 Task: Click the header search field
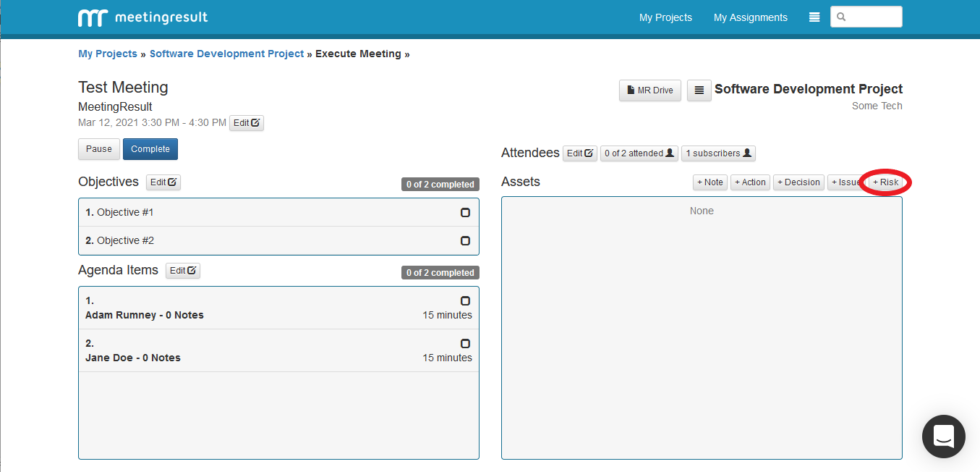(x=872, y=17)
